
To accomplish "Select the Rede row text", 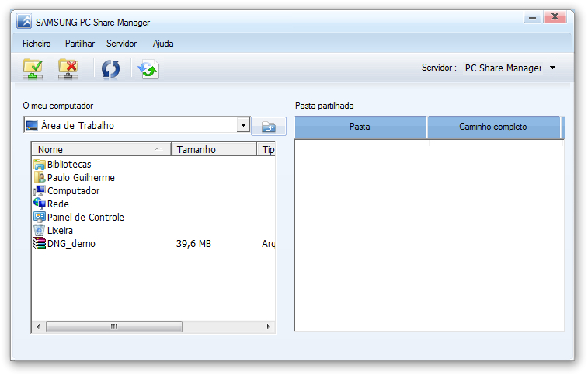I will click(58, 204).
